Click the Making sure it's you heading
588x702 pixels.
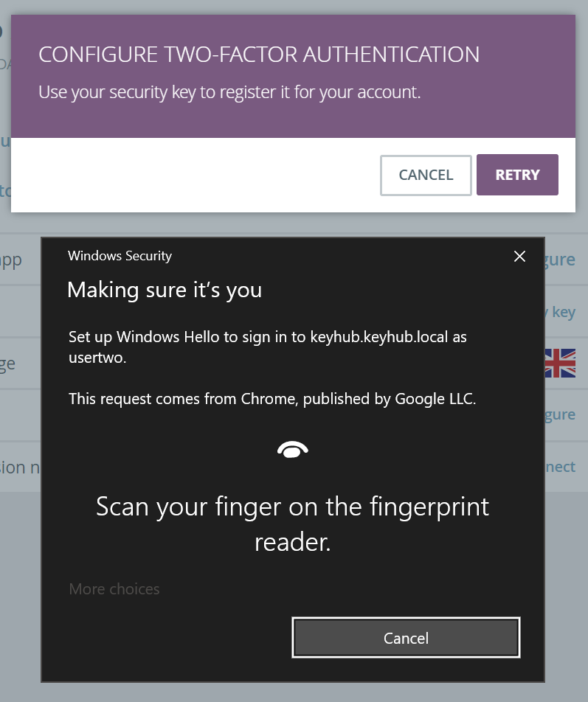[x=165, y=290]
